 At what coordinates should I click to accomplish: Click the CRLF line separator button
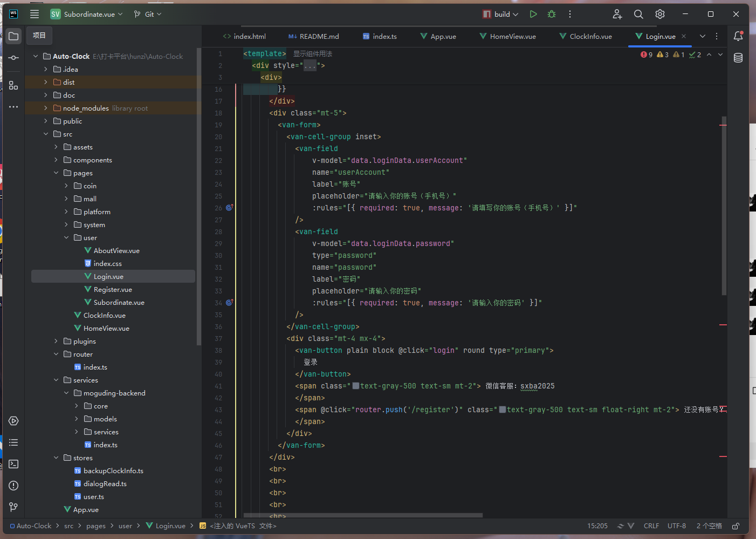point(651,526)
